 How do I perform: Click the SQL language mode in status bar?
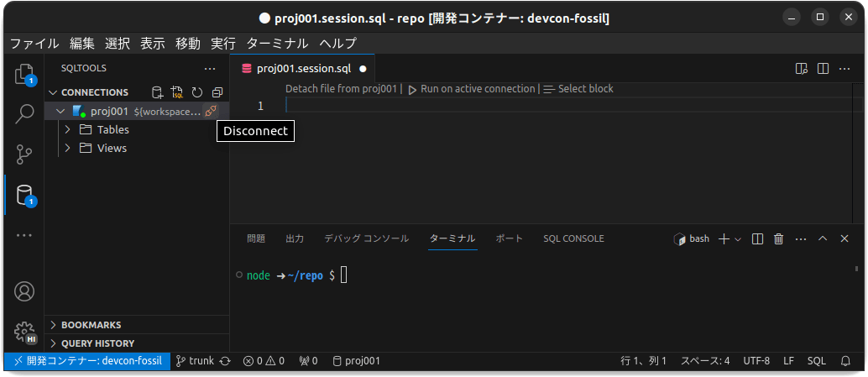(x=816, y=361)
